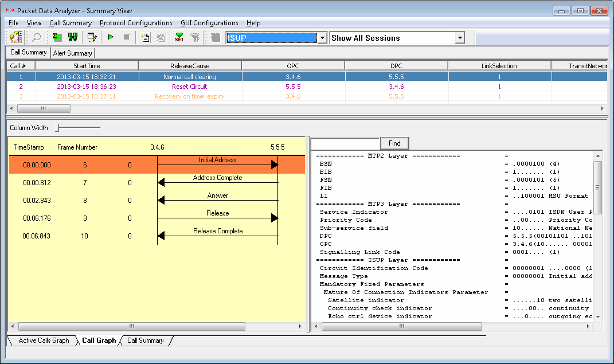
Task: Click the edit properties pencil icon
Action: [92, 38]
